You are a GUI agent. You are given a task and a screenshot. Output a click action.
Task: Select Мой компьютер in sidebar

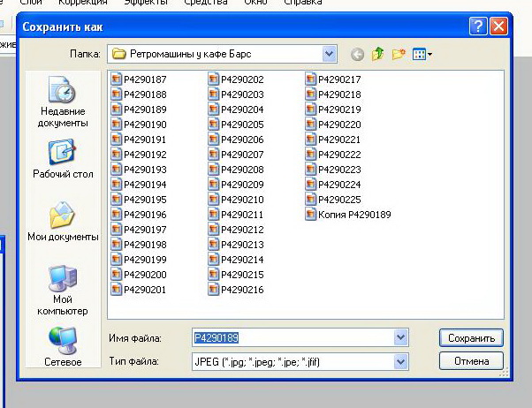click(62, 291)
